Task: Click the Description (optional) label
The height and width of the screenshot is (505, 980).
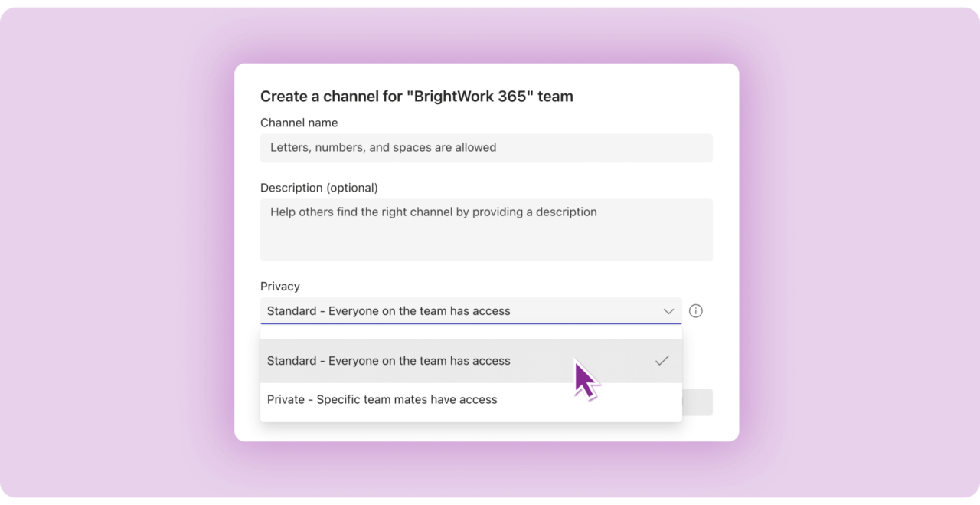Action: click(x=320, y=188)
